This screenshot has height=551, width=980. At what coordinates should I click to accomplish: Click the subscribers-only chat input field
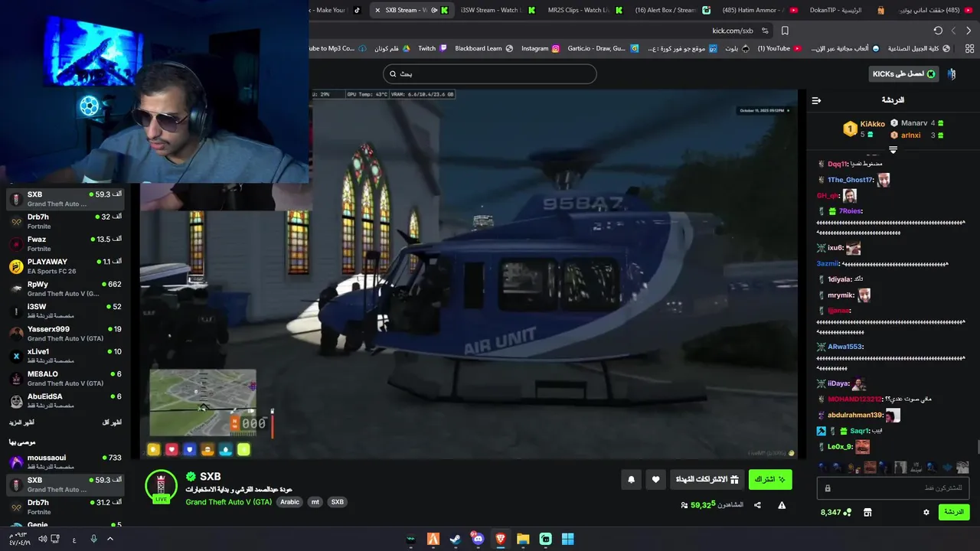tap(893, 487)
